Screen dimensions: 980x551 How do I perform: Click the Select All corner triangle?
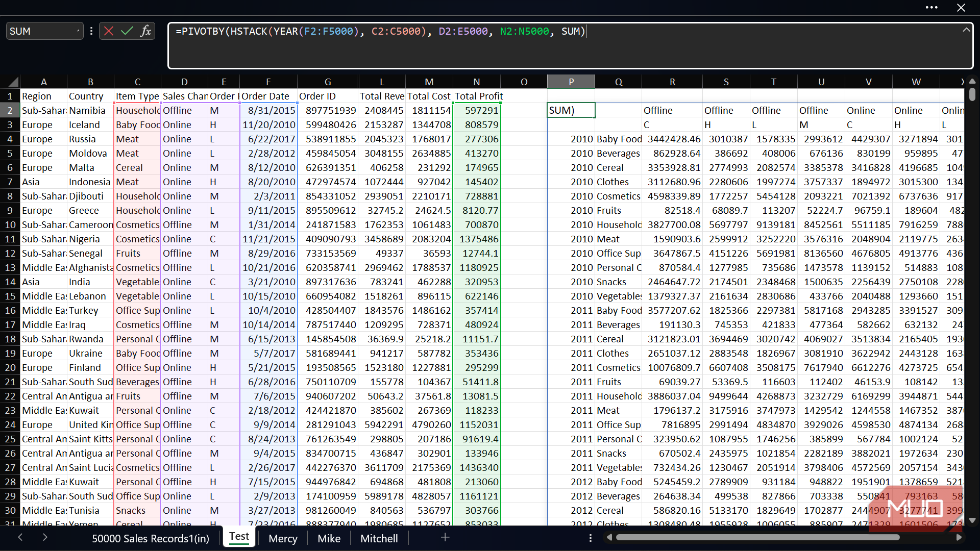(13, 82)
